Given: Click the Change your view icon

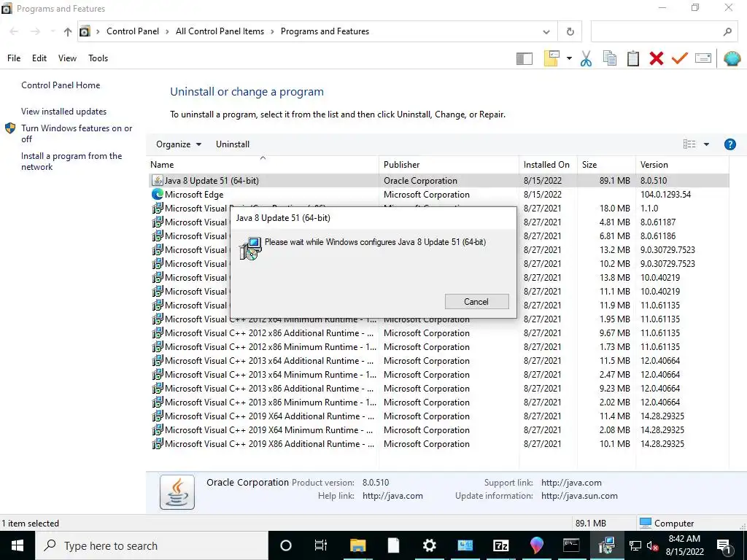Looking at the screenshot, I should (x=689, y=144).
